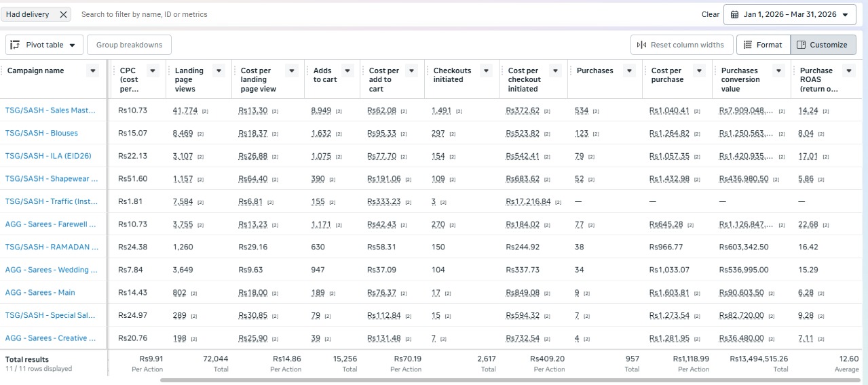The width and height of the screenshot is (868, 385).
Task: Click the Rs603,342.50 conversion value cell
Action: 744,247
